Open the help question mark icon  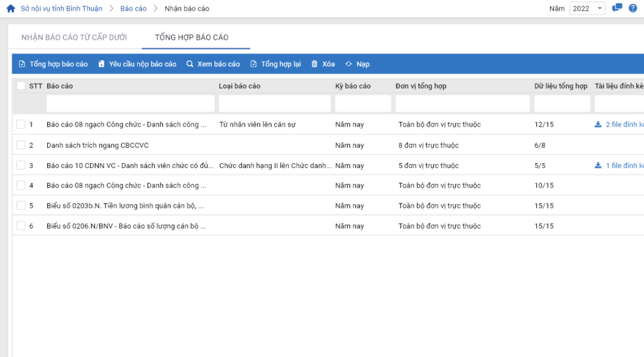click(633, 8)
